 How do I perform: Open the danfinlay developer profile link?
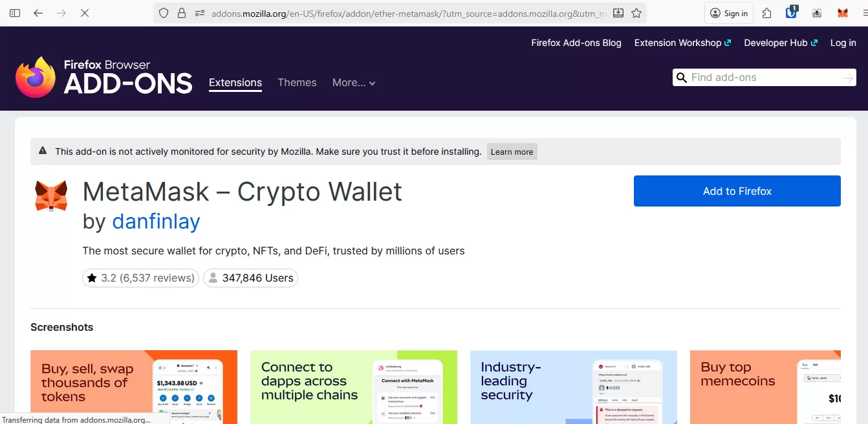pos(156,222)
